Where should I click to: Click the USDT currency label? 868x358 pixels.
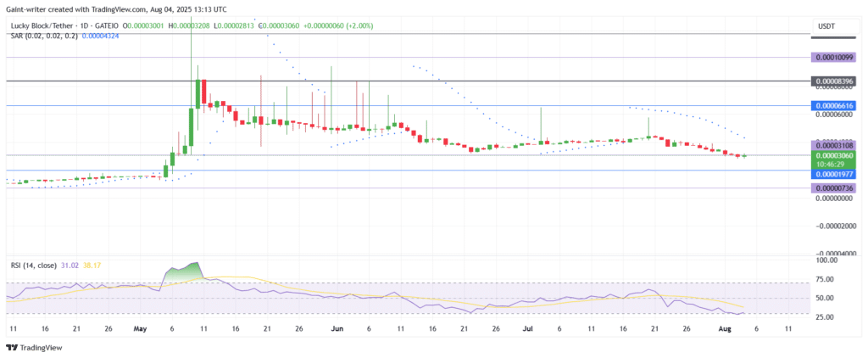(x=826, y=26)
